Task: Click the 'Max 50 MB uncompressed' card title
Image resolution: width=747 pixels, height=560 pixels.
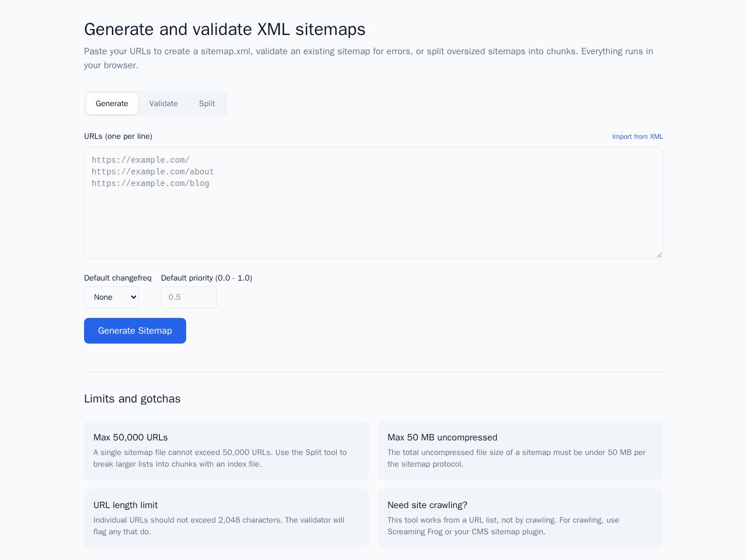Action: 442,437
